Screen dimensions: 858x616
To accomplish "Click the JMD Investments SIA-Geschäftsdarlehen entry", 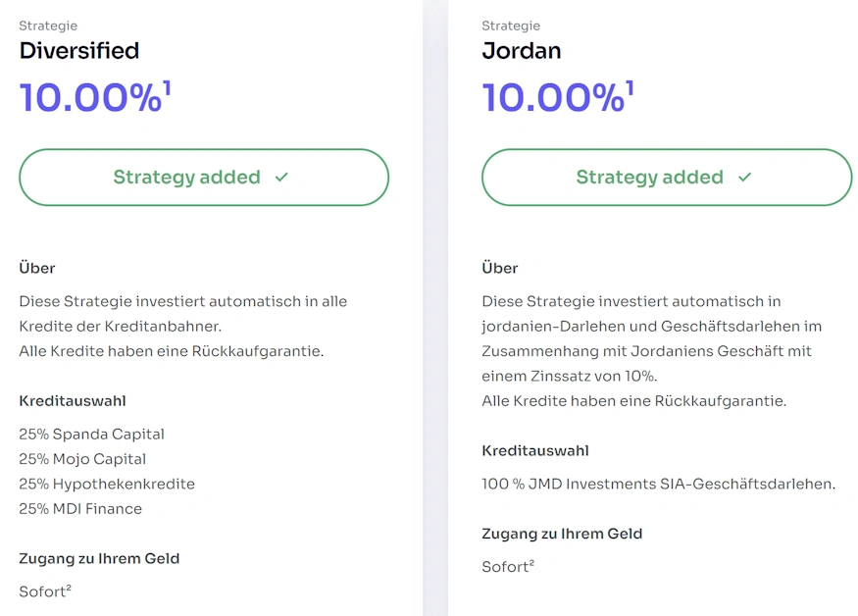I will coord(658,484).
